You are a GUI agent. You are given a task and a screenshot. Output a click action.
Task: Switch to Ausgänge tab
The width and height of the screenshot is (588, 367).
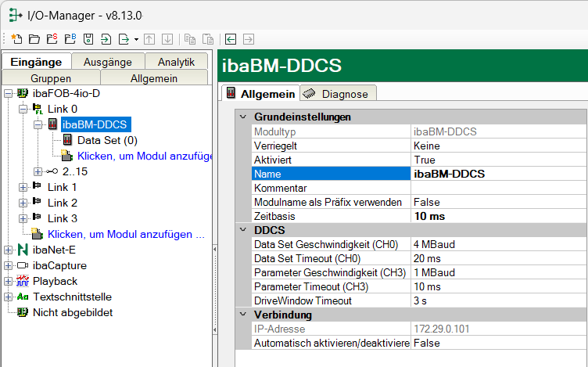pyautogui.click(x=108, y=62)
